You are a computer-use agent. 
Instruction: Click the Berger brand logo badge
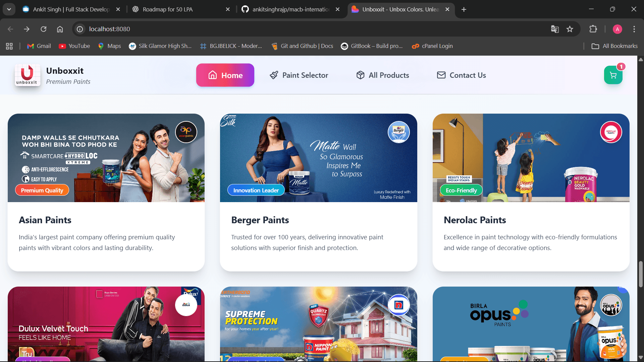point(398,132)
